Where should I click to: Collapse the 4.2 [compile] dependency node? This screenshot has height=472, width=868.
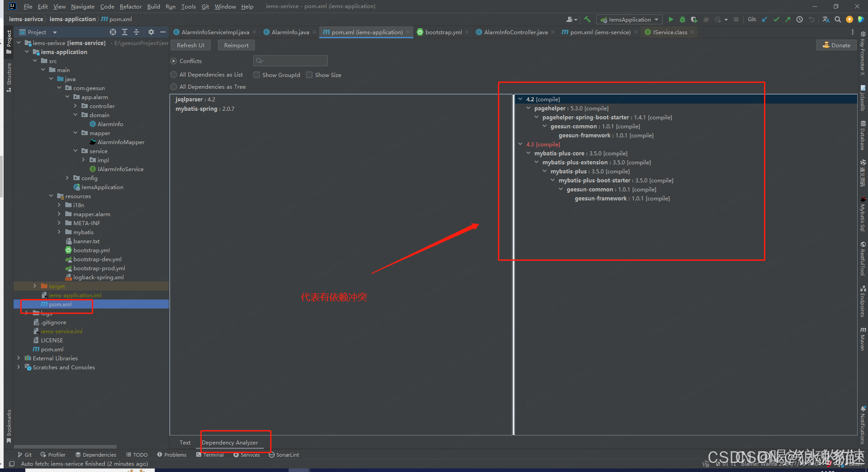[520, 99]
